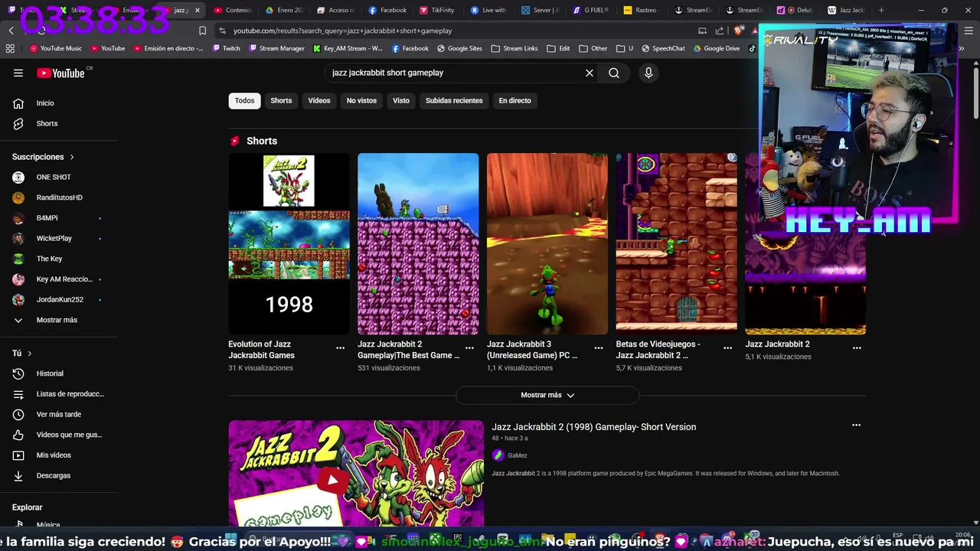Open RandiitutosHD subscription
The width and height of the screenshot is (980, 551).
(58, 197)
